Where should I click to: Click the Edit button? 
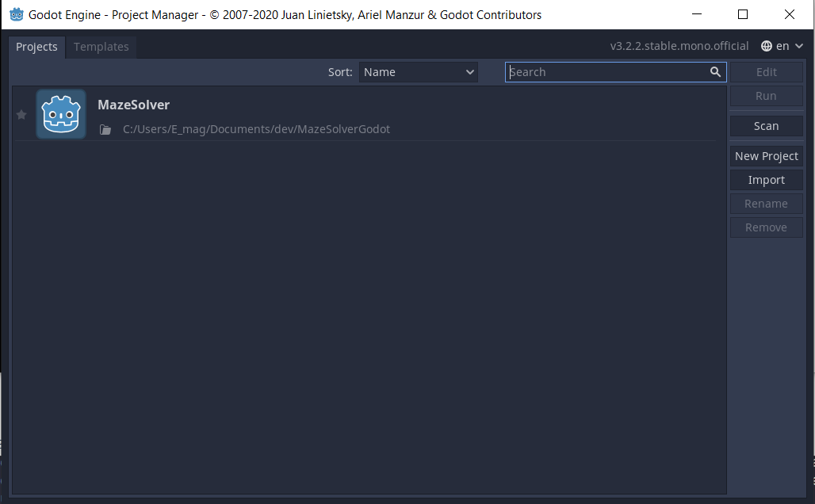[x=766, y=72]
